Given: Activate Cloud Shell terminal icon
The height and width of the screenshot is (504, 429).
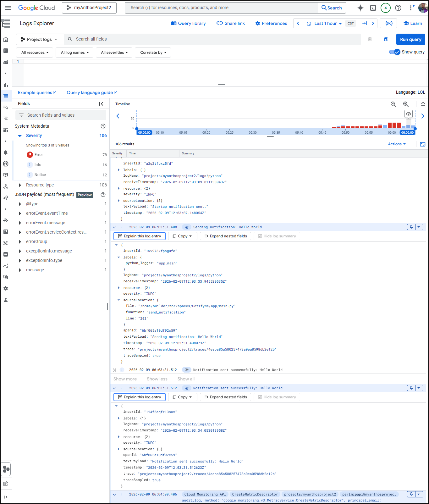Looking at the screenshot, I should 373,8.
